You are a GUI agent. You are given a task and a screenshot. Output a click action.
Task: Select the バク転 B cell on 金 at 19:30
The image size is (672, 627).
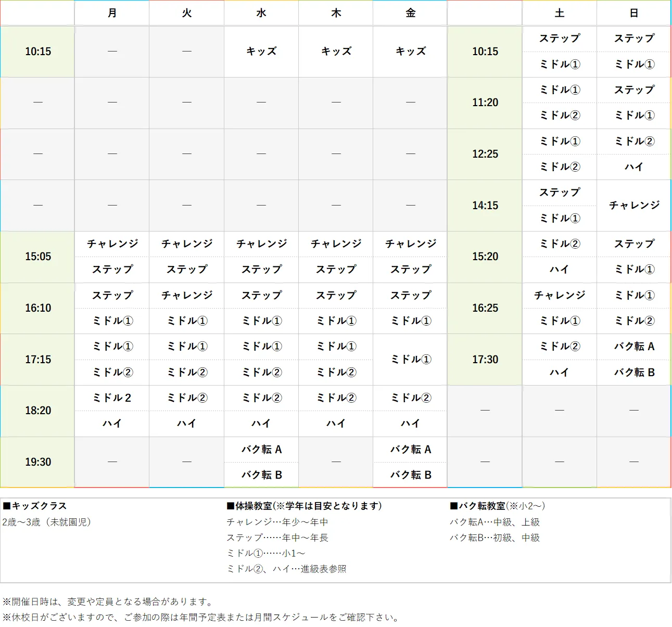(410, 475)
